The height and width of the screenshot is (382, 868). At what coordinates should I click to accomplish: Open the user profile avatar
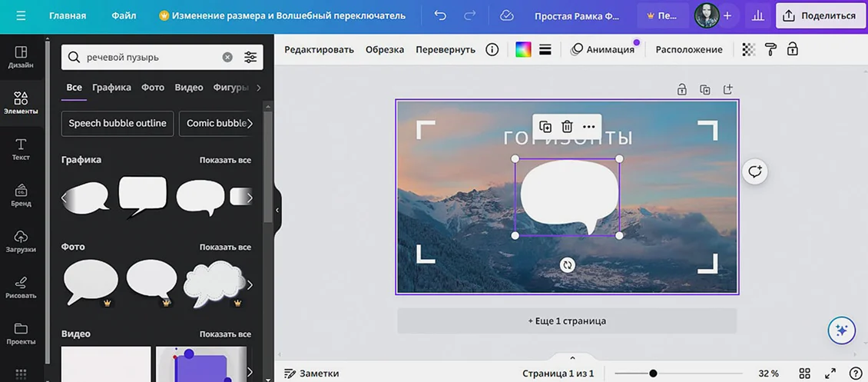point(707,15)
